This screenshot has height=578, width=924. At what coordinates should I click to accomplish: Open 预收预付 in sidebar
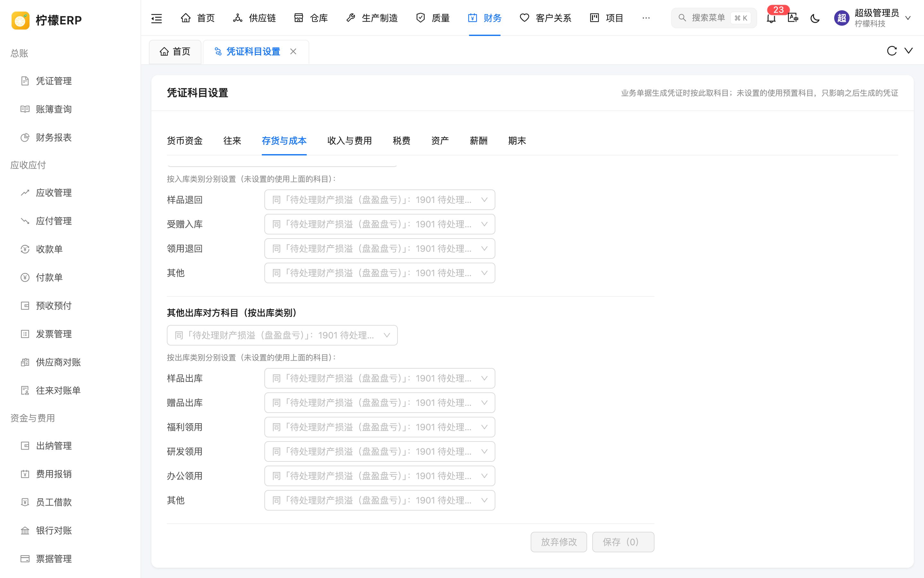pyautogui.click(x=54, y=306)
